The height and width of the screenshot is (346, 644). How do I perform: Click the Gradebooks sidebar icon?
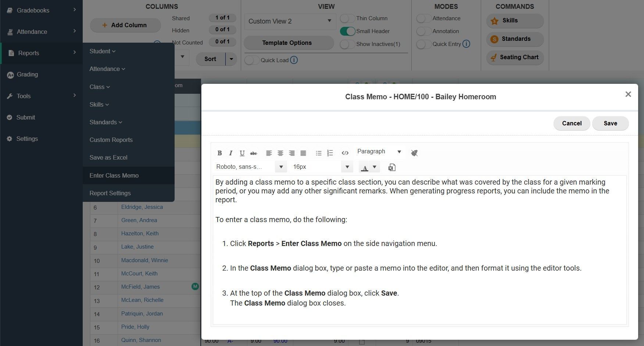point(10,10)
